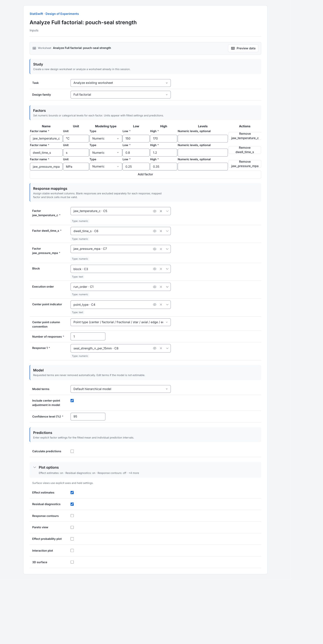Viewport: 323px width, 644px height.
Task: Enable Response contours plot
Action: point(72,516)
